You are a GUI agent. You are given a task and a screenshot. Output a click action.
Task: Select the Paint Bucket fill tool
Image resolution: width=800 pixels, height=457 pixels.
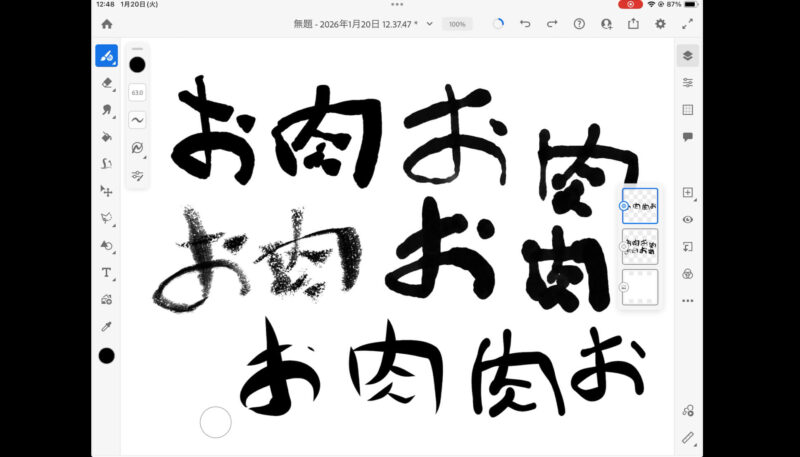pos(107,137)
